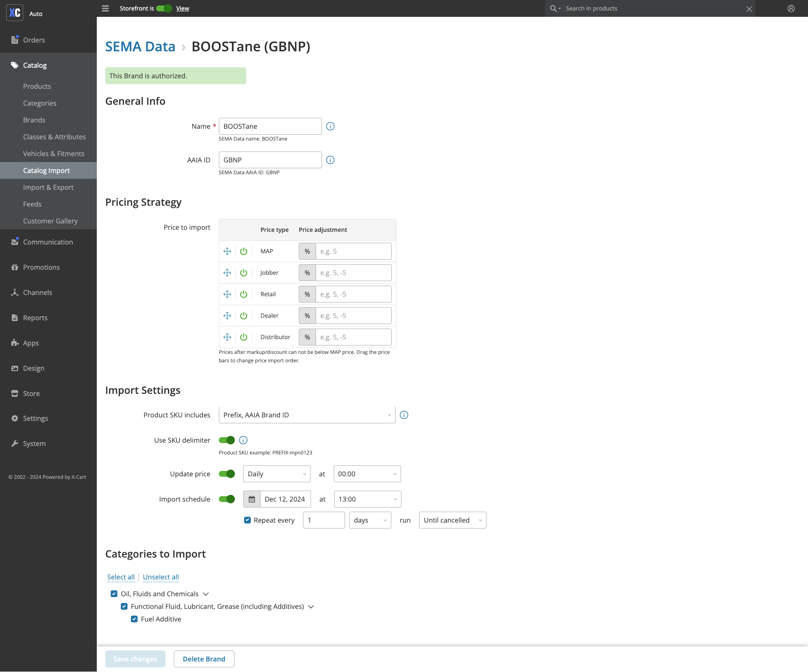Uncheck Oil, Fluids and Chemicals checkbox
Viewport: 808px width, 672px height.
pos(114,594)
